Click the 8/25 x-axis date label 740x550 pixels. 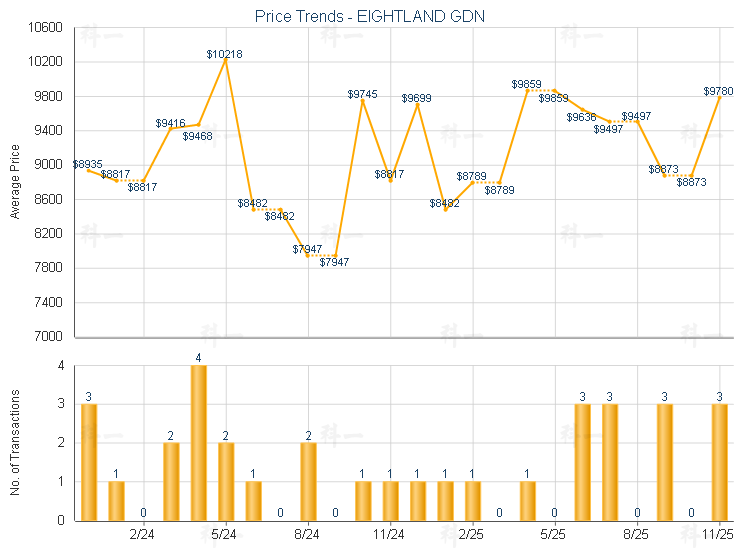point(636,535)
